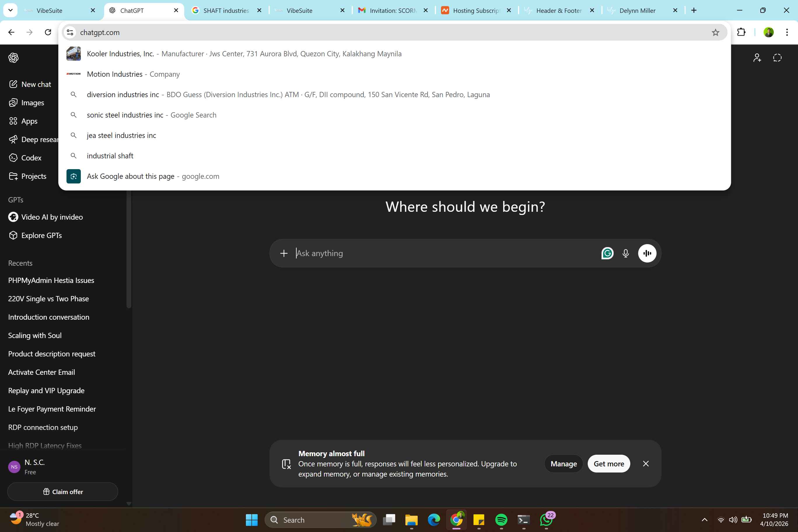Dismiss the Memory almost full banner
Viewport: 798px width, 532px height.
point(646,463)
